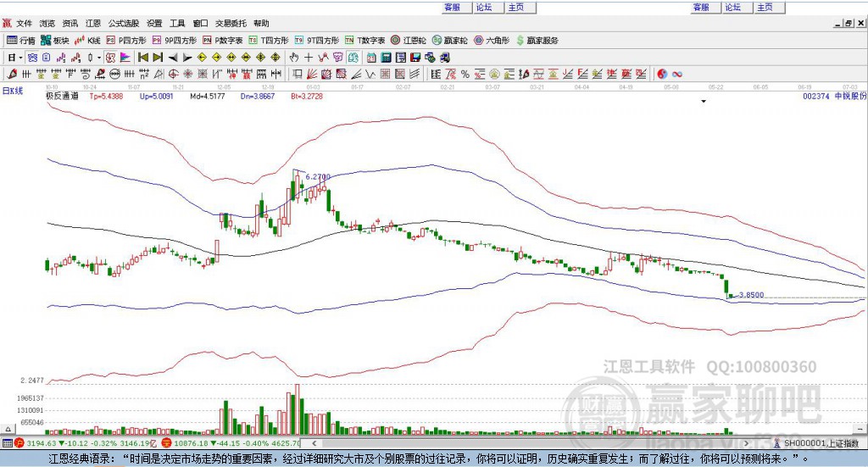The width and height of the screenshot is (868, 467).
Task: Click the Tp=5.4388 indicator value
Action: click(x=106, y=97)
